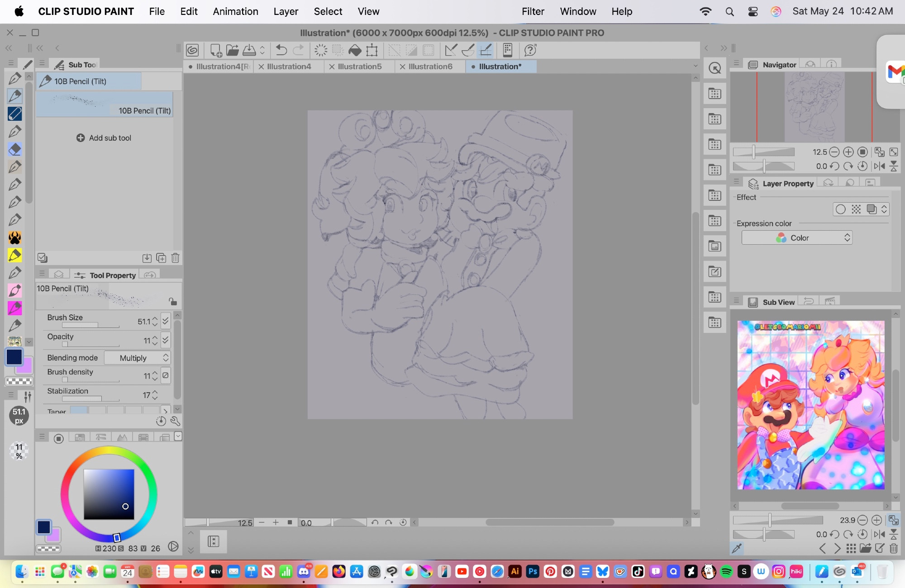Open the Blending mode Multiply dropdown
905x588 pixels.
[x=138, y=358]
